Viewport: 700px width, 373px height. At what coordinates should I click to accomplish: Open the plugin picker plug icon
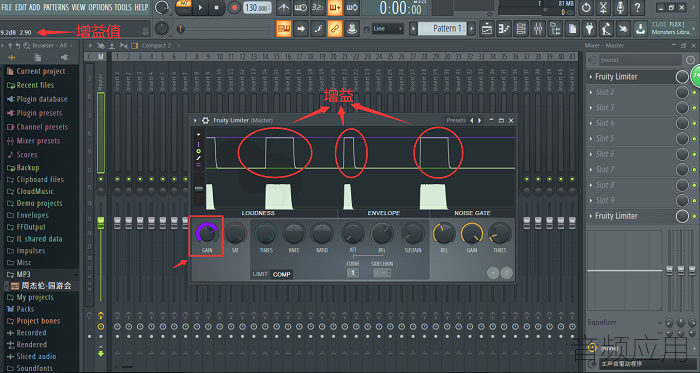[590, 29]
